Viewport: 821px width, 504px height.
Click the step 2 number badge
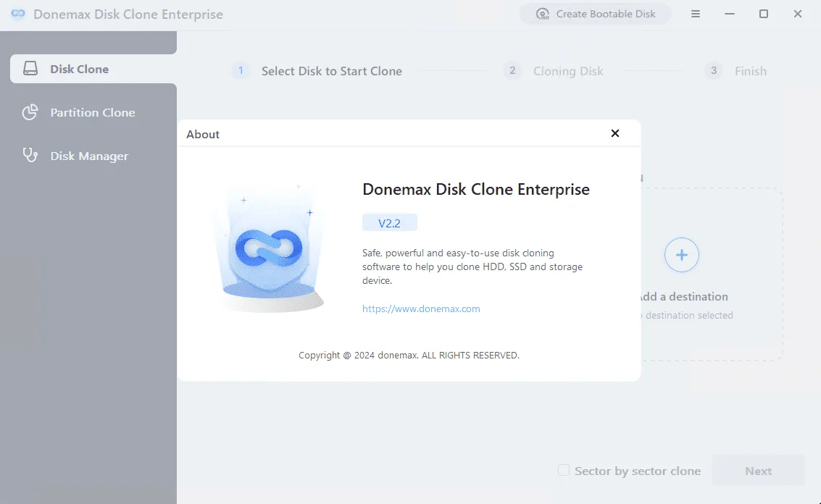point(512,71)
